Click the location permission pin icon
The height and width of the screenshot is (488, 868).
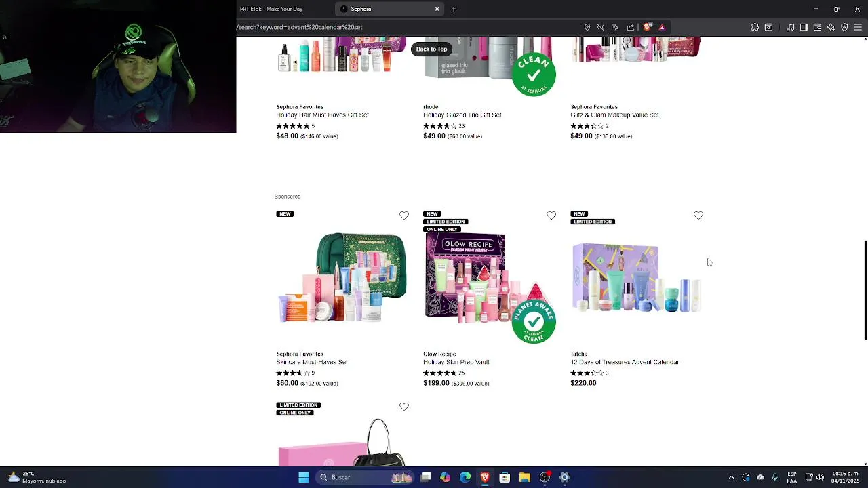pos(587,27)
